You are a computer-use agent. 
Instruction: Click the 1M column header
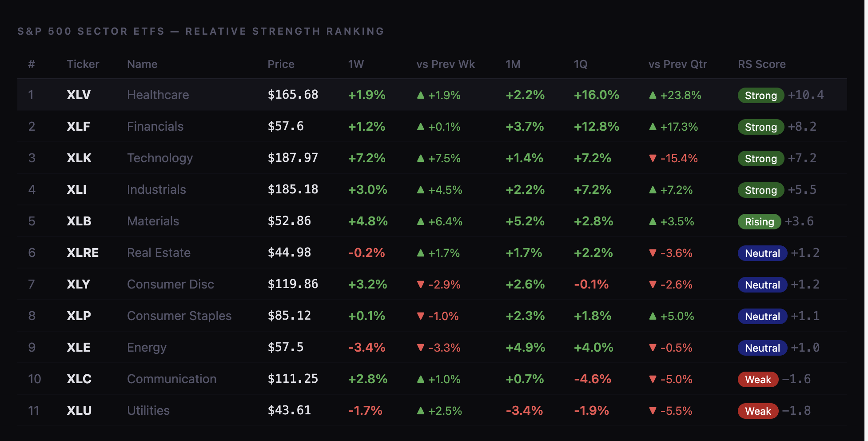click(513, 64)
